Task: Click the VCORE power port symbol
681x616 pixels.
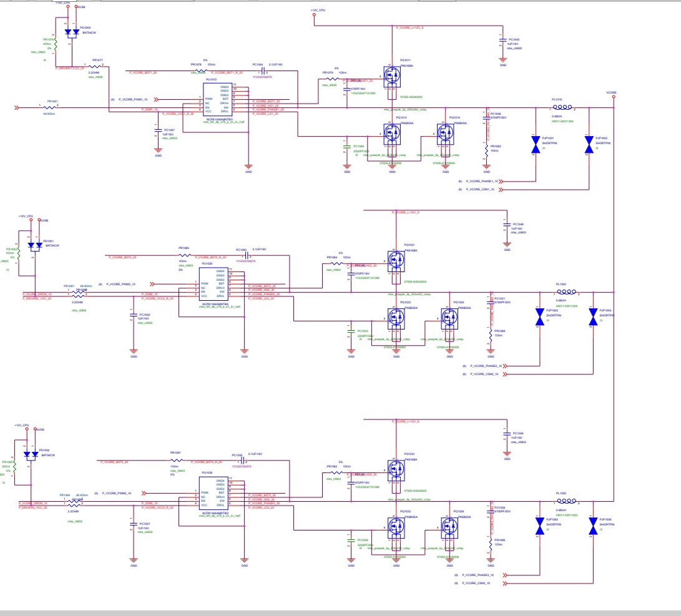Action: pyautogui.click(x=613, y=97)
